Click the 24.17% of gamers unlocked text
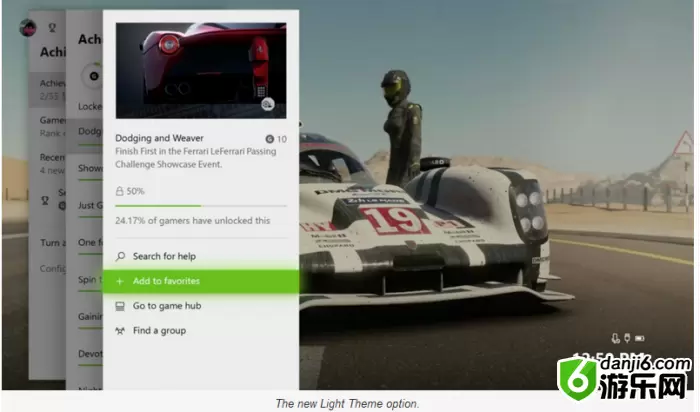 click(x=192, y=221)
